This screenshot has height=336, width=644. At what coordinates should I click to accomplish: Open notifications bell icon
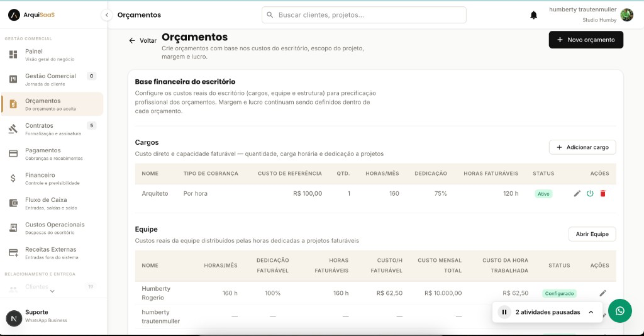pyautogui.click(x=533, y=15)
